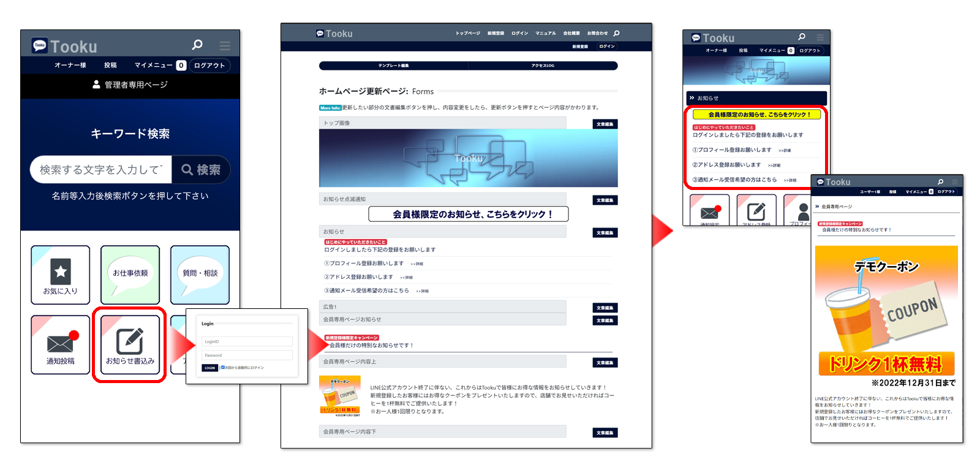980x464 pixels.
Task: Open the お仕事依頼 speech bubble tile
Action: coord(130,275)
